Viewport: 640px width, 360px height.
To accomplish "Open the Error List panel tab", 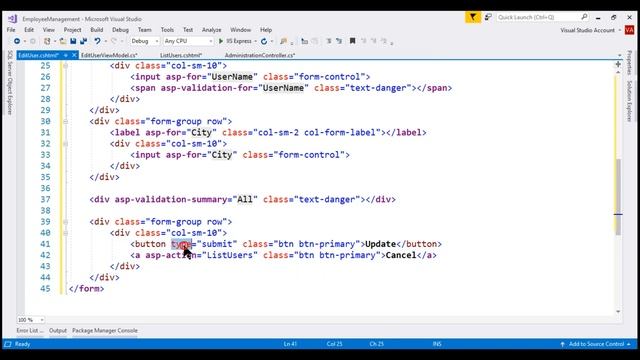I will coord(29,331).
